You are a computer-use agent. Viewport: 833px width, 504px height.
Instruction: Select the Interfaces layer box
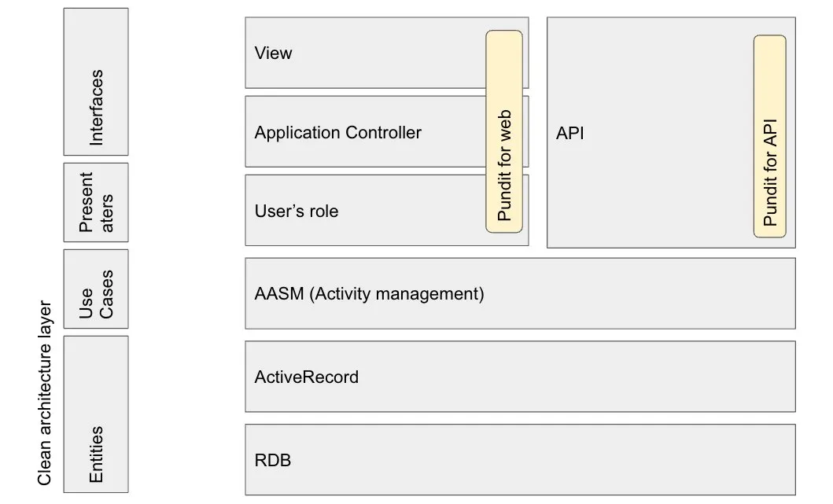96,82
